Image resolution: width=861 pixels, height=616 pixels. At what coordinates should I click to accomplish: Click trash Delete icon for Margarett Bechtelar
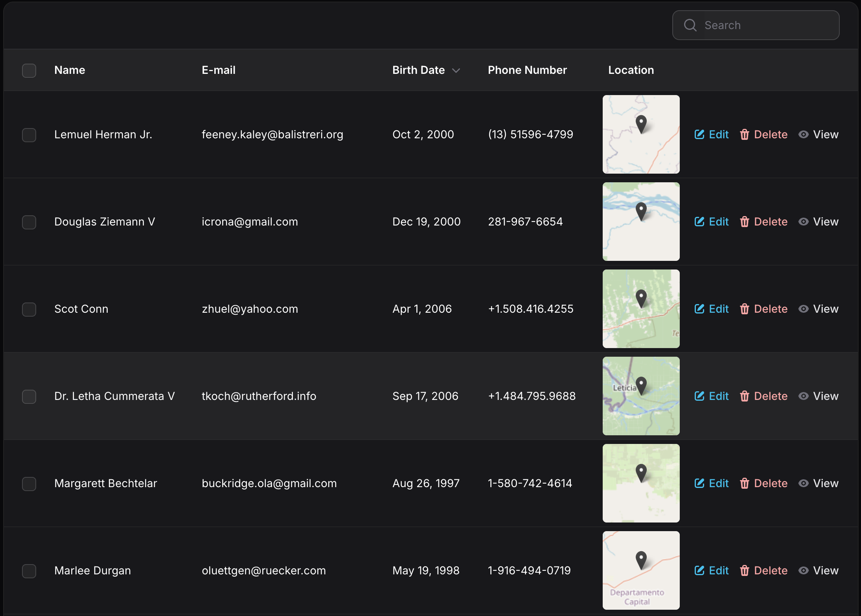coord(744,484)
